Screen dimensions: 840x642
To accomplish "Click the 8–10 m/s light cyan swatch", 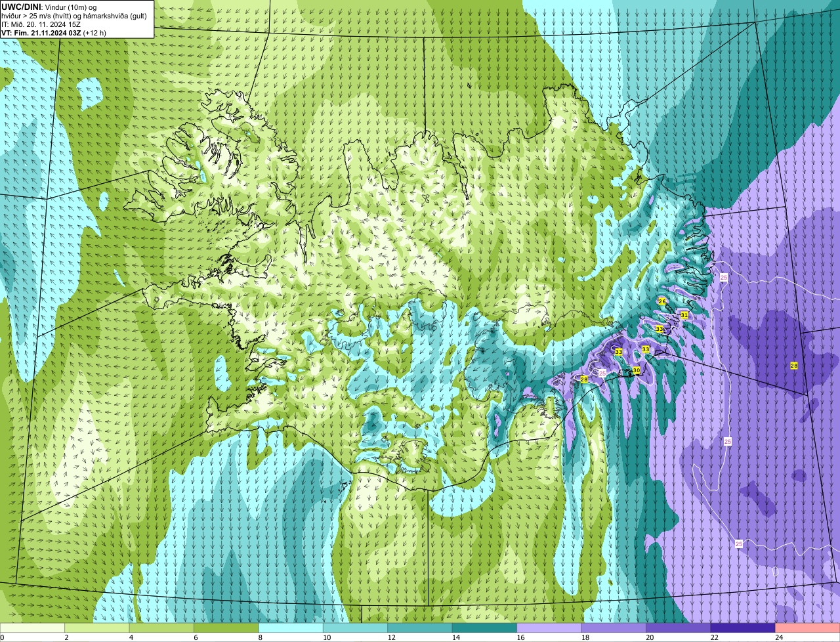I will click(291, 628).
